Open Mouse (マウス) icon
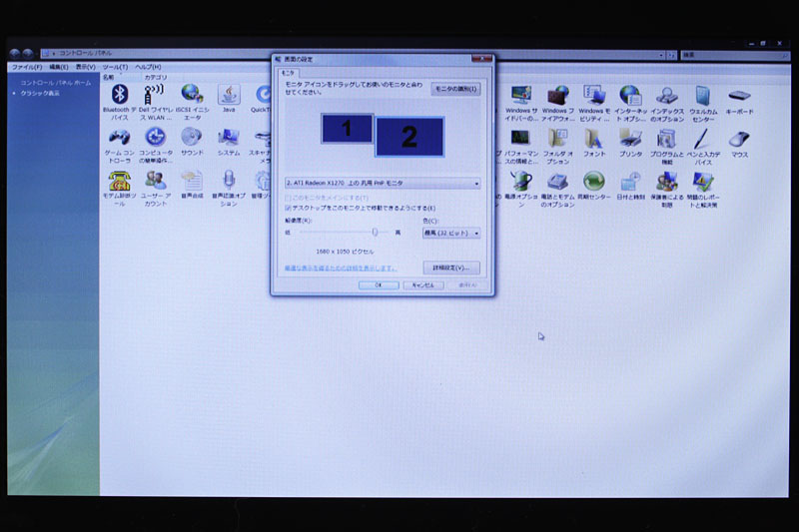The image size is (799, 532). pyautogui.click(x=739, y=139)
